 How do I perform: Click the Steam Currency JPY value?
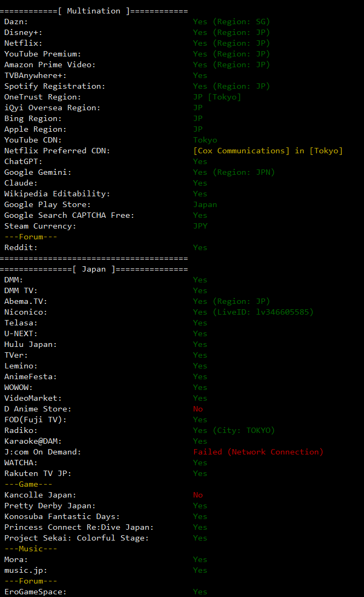click(x=200, y=226)
